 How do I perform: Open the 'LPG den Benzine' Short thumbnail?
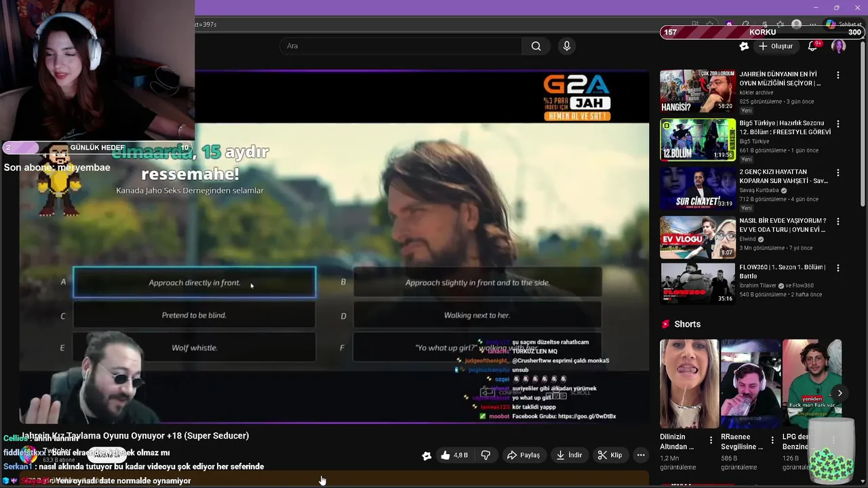point(812,384)
